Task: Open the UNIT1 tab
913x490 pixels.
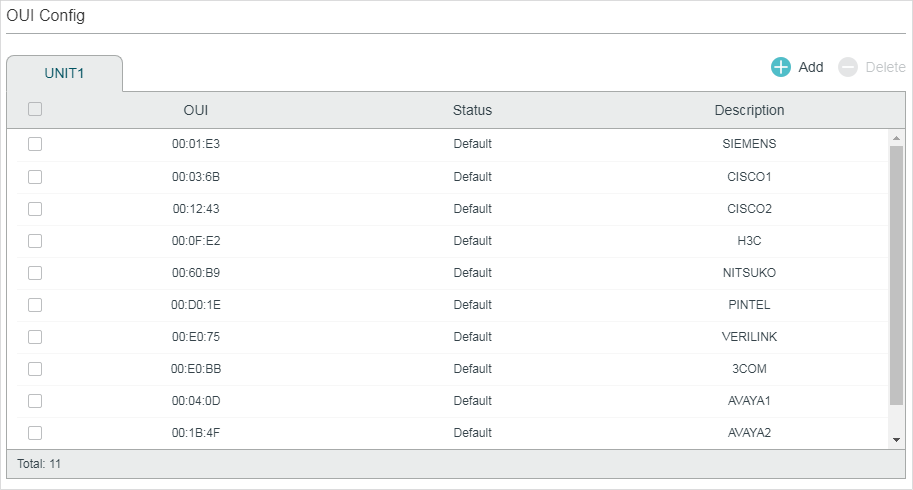Action: click(x=65, y=73)
